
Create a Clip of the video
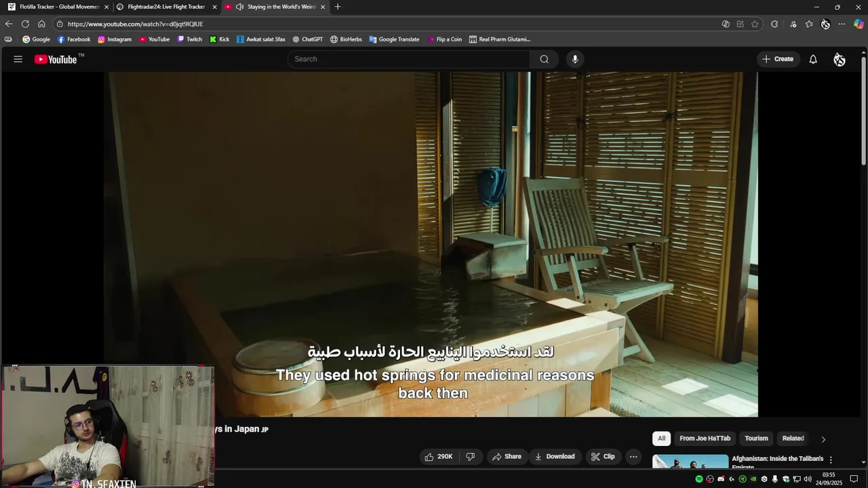tap(602, 457)
